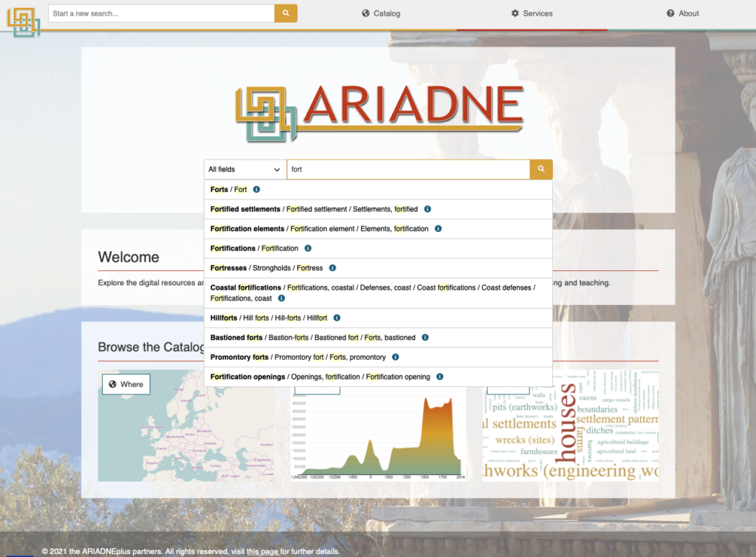Select the Forts / Fort suggestion
This screenshot has width=756, height=557.
(378, 190)
